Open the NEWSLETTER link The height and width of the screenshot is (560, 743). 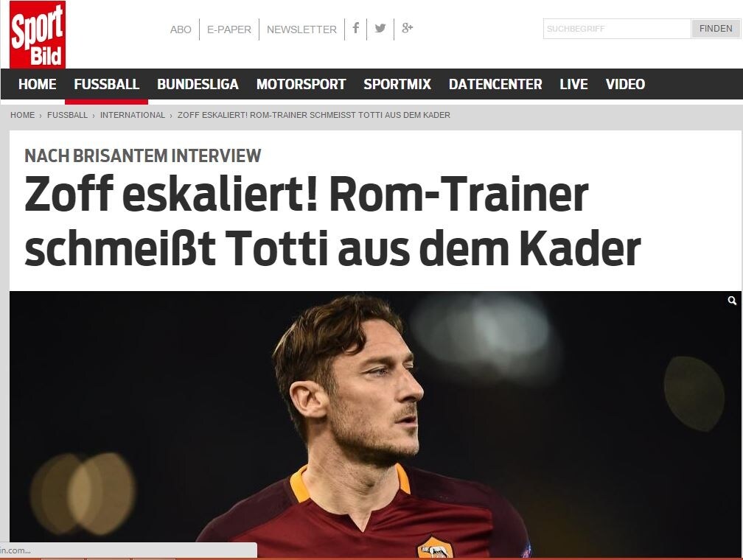[x=301, y=29]
